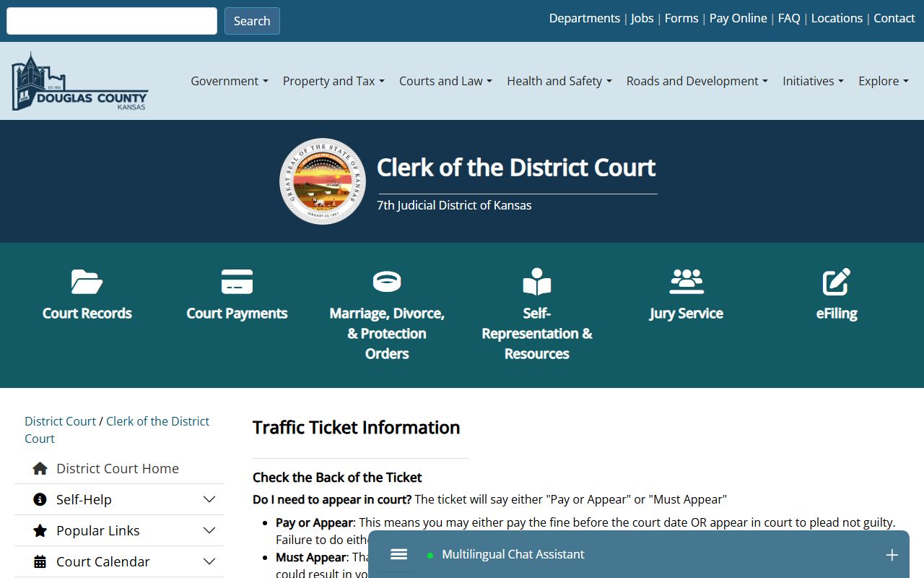Screen dimensions: 924x578
Task: Open Self-Representation & Resources text link
Action: (537, 334)
